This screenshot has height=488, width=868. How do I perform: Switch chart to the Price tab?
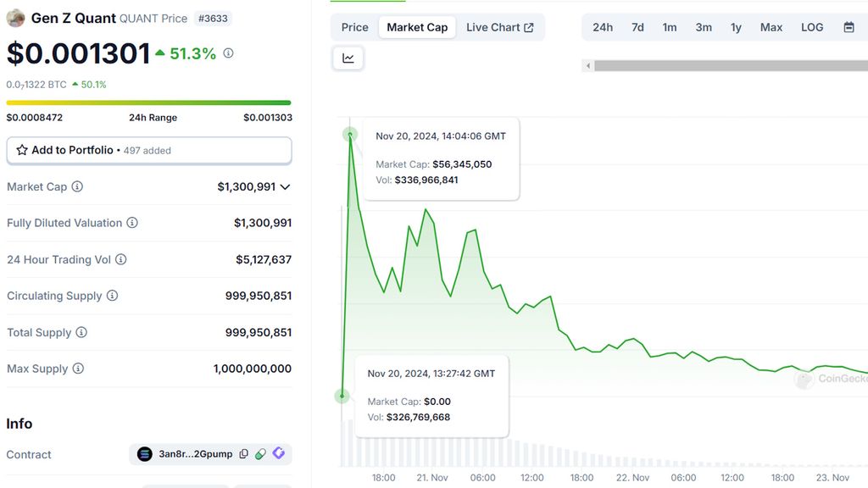point(353,26)
